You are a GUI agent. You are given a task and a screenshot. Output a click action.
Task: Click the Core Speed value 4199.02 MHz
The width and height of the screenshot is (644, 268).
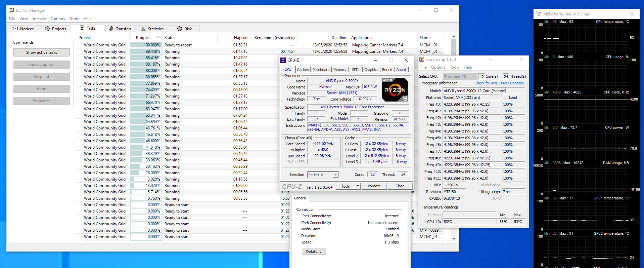[323, 144]
